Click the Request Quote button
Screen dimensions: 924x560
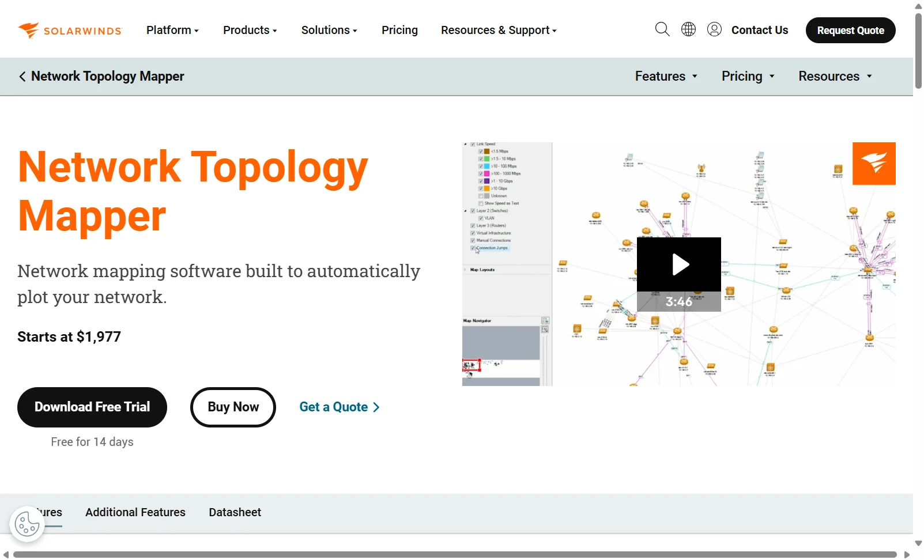pyautogui.click(x=850, y=30)
